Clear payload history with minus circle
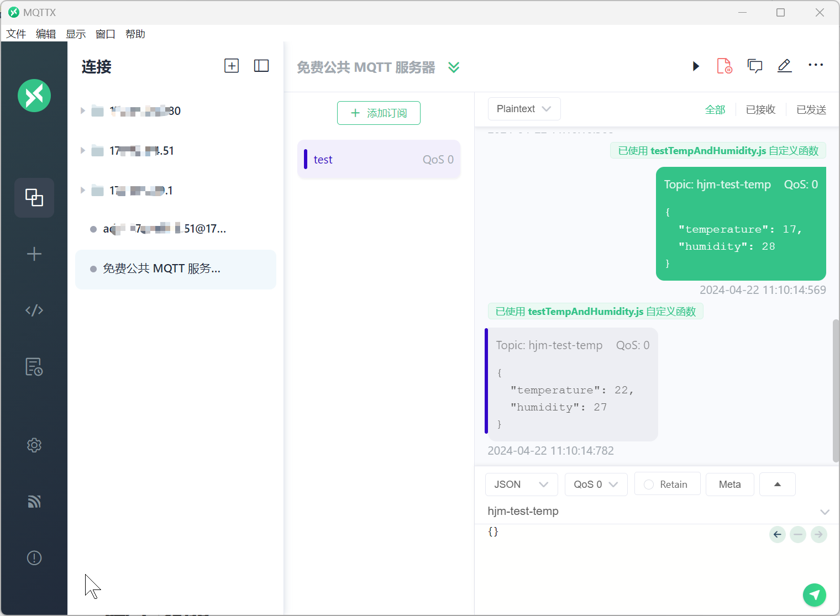The image size is (840, 616). point(798,534)
